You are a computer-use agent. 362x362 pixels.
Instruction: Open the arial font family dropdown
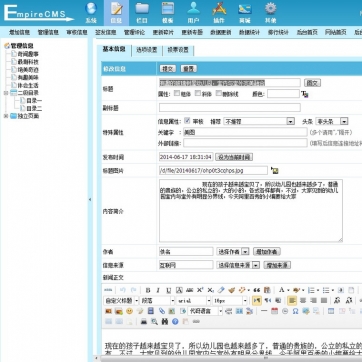click(193, 301)
